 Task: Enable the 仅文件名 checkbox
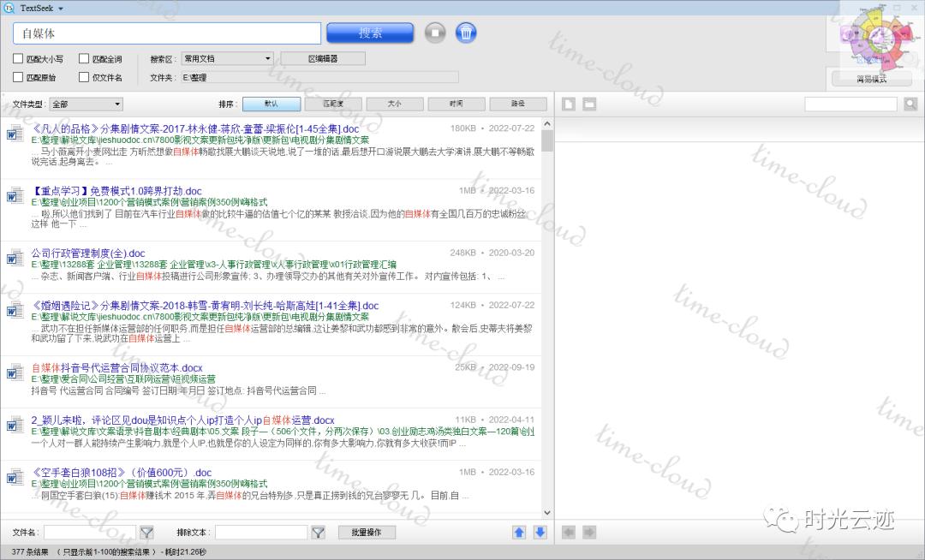pyautogui.click(x=83, y=76)
